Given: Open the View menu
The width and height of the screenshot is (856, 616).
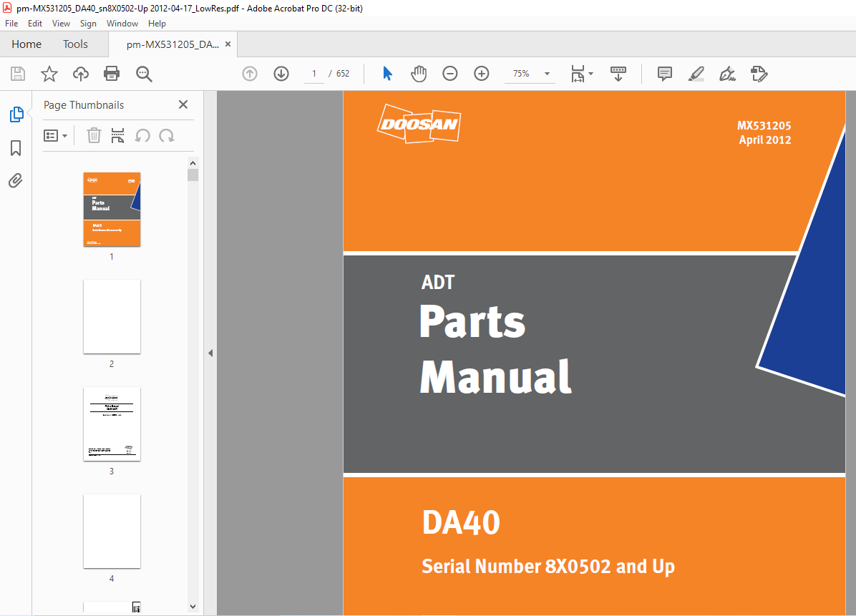Looking at the screenshot, I should [61, 24].
